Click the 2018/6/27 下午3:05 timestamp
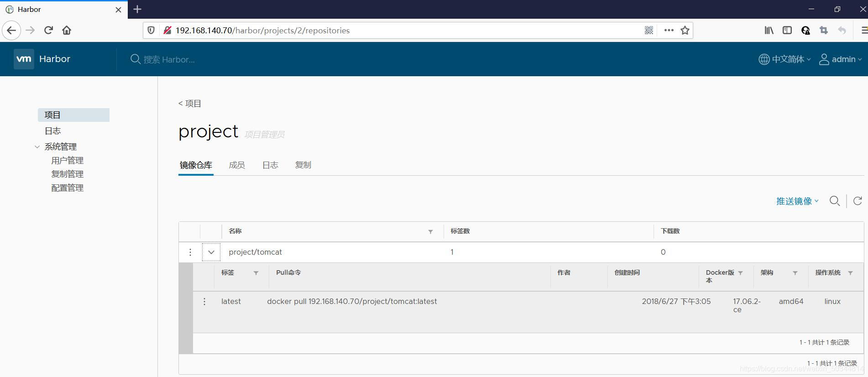868x377 pixels. [676, 301]
